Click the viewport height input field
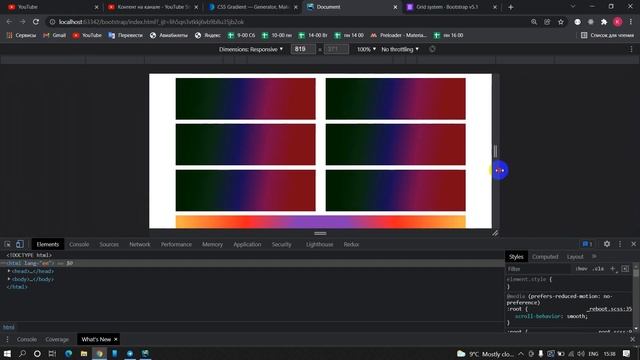Screen dimensions: 640x360 [x=336, y=49]
